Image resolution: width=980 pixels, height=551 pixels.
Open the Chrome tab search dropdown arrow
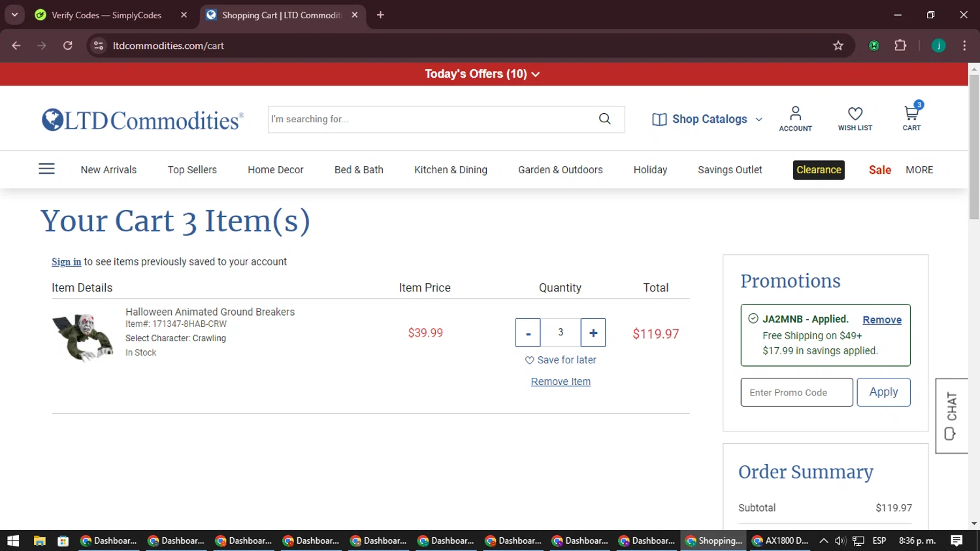[14, 14]
